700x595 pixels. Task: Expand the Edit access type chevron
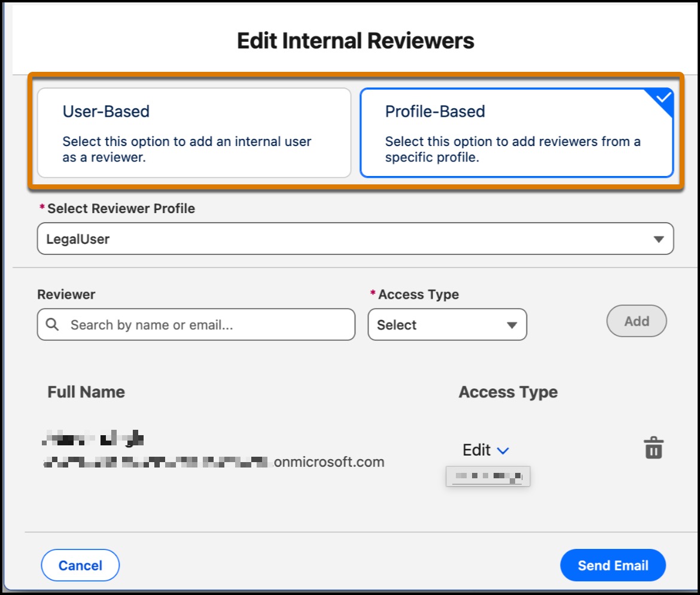click(503, 451)
